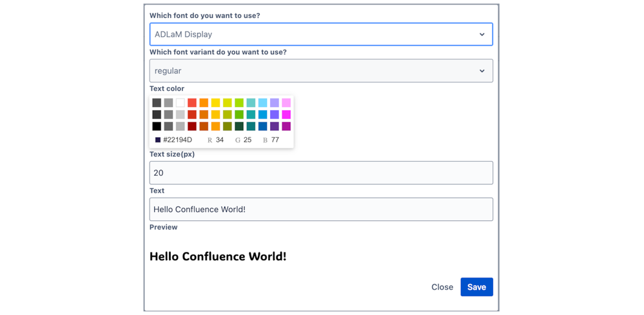Open the font selection dropdown ADLaM Display
644x315 pixels.
pyautogui.click(x=321, y=34)
